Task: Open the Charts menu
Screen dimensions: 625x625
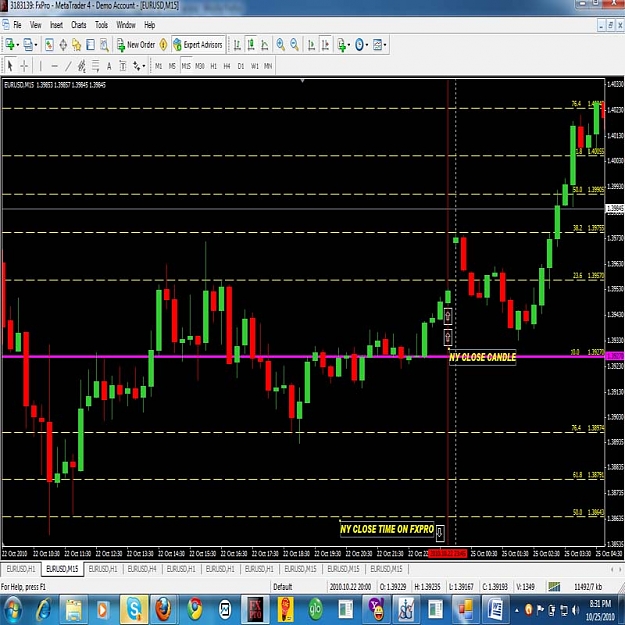Action: click(79, 25)
